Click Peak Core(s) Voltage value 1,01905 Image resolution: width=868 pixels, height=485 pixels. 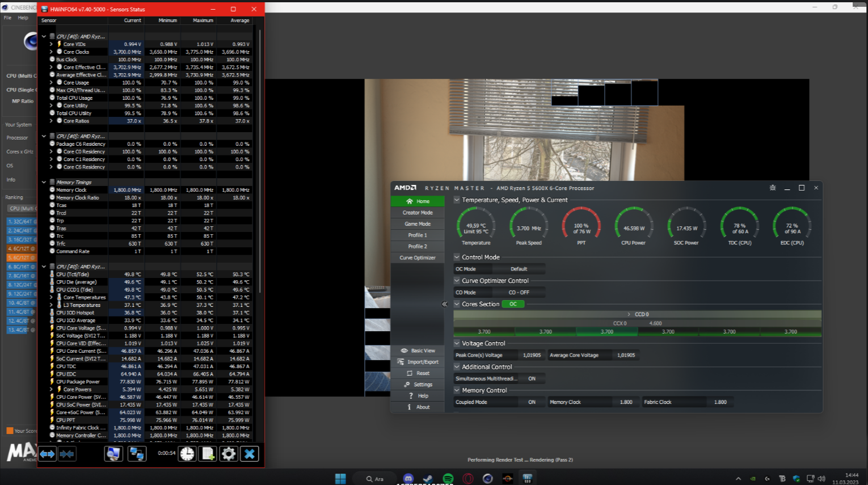tap(532, 355)
